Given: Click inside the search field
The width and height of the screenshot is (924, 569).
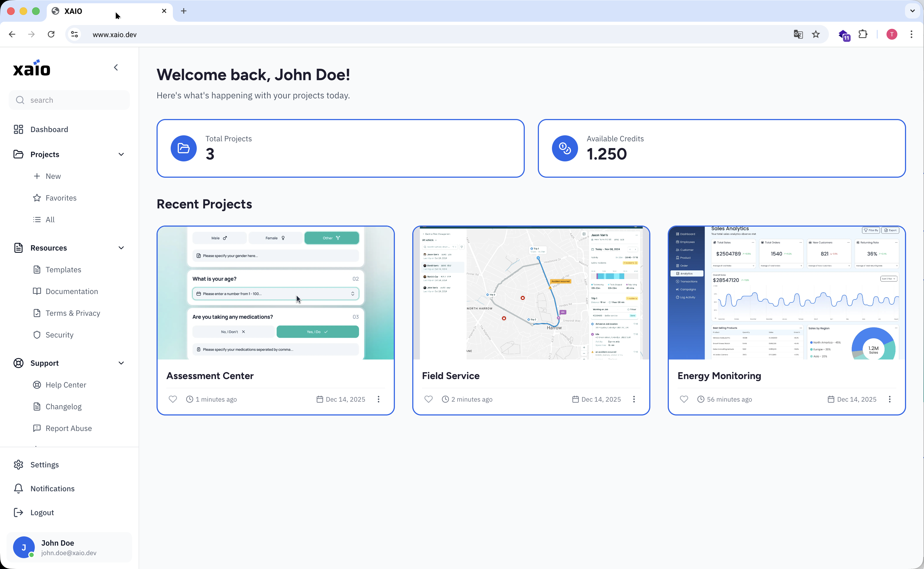Looking at the screenshot, I should 69,100.
